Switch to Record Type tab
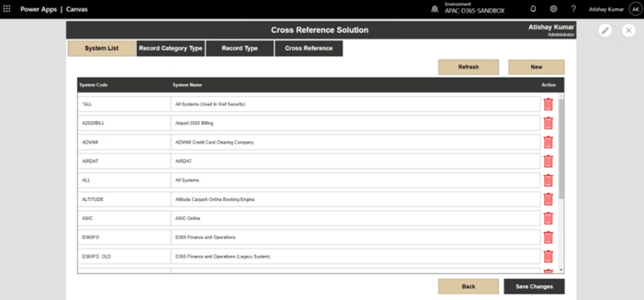644x300 pixels. [239, 48]
